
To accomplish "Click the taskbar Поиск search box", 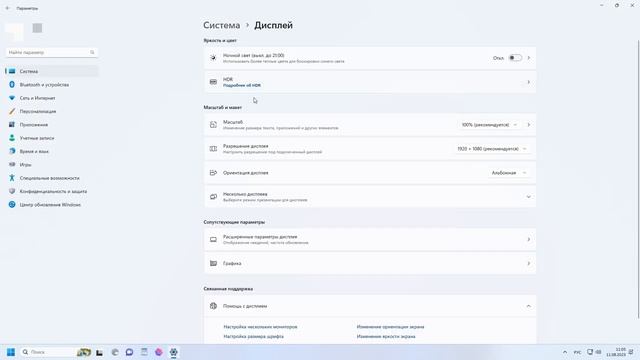I will 56,352.
